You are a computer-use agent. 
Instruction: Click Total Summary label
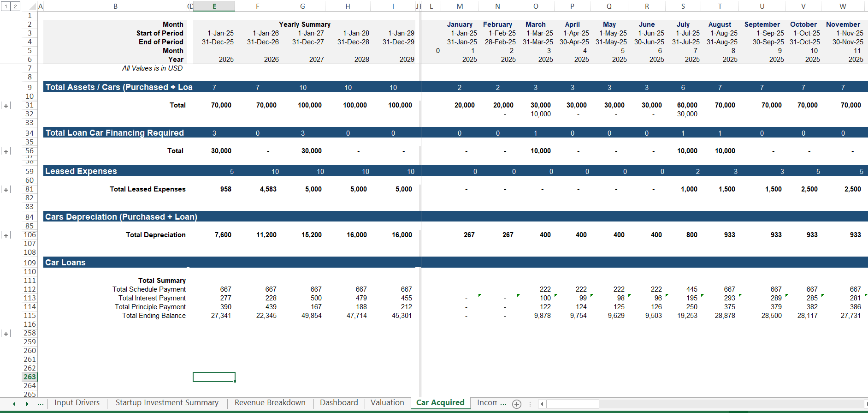(x=162, y=281)
